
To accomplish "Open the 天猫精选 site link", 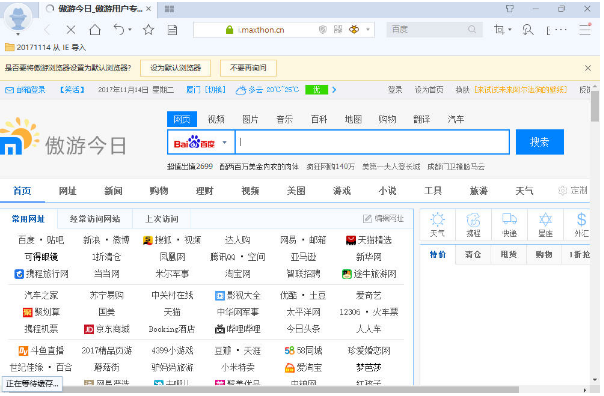I will (369, 240).
